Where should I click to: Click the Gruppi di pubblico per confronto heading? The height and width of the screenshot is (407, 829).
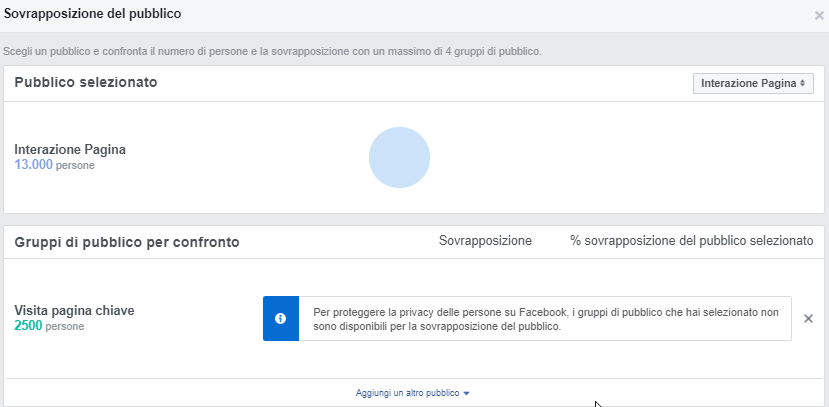[x=126, y=242]
